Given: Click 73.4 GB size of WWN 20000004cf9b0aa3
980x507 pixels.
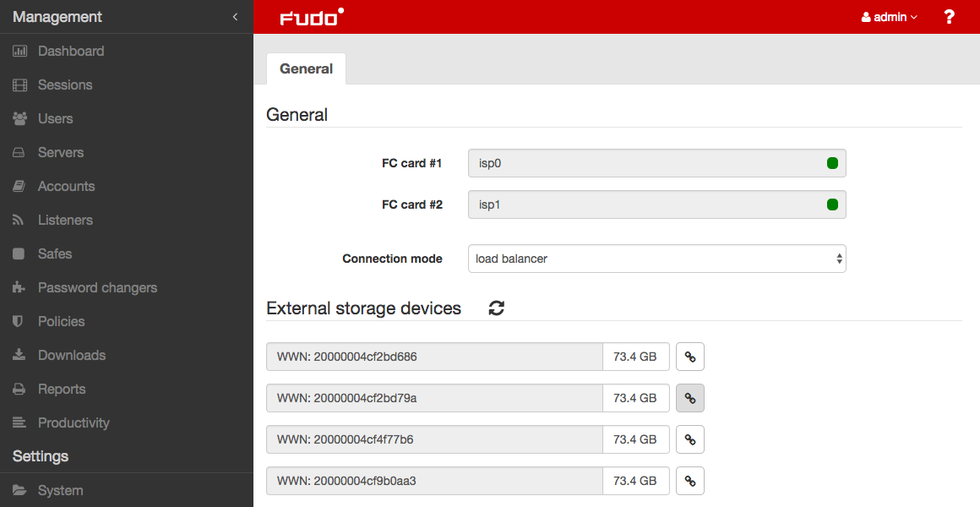Looking at the screenshot, I should click(635, 481).
